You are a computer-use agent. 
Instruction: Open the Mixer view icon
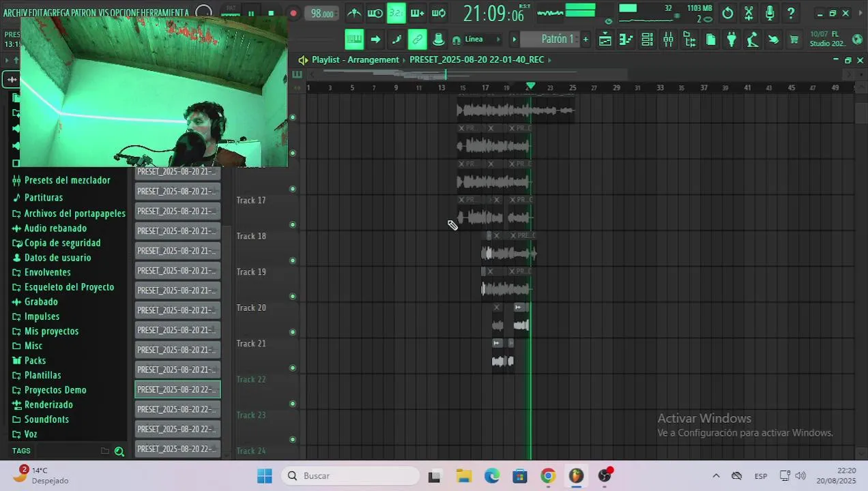click(668, 40)
